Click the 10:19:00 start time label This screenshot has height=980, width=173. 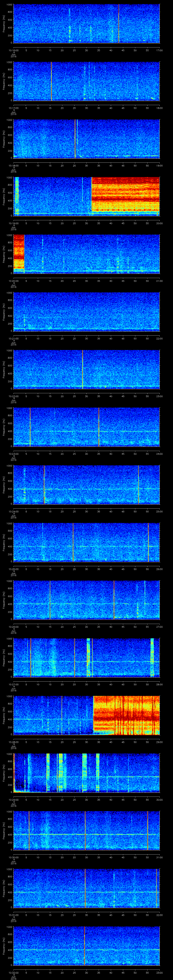click(14, 223)
